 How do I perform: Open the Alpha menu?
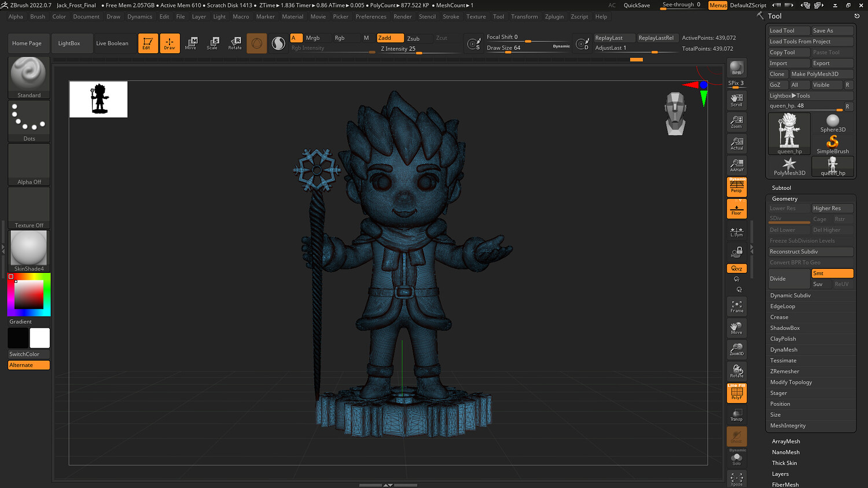(16, 17)
